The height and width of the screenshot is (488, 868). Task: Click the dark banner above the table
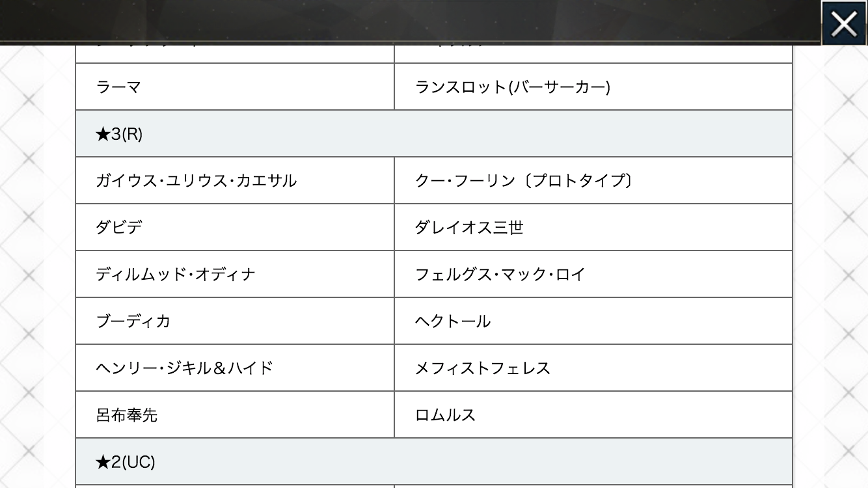point(410,21)
